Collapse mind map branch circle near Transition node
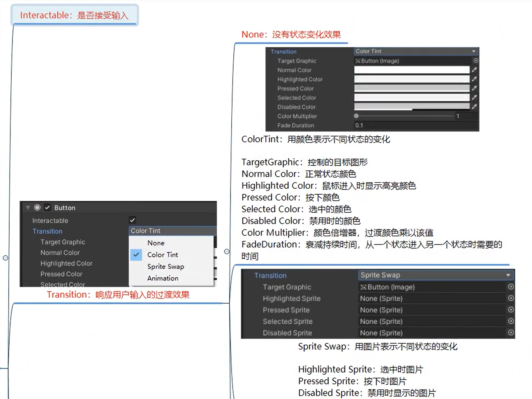This screenshot has width=532, height=399. (227, 252)
